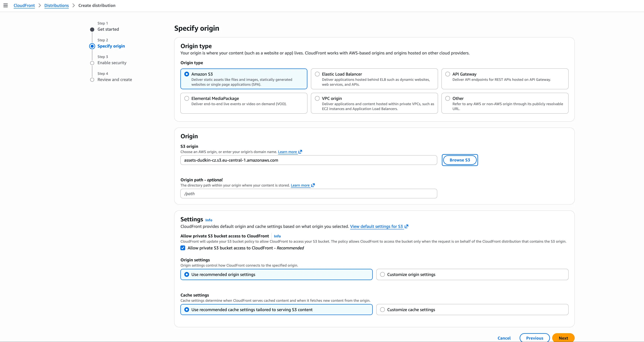The height and width of the screenshot is (342, 644).
Task: Click the Create distribution breadcrumb text
Action: click(x=97, y=5)
